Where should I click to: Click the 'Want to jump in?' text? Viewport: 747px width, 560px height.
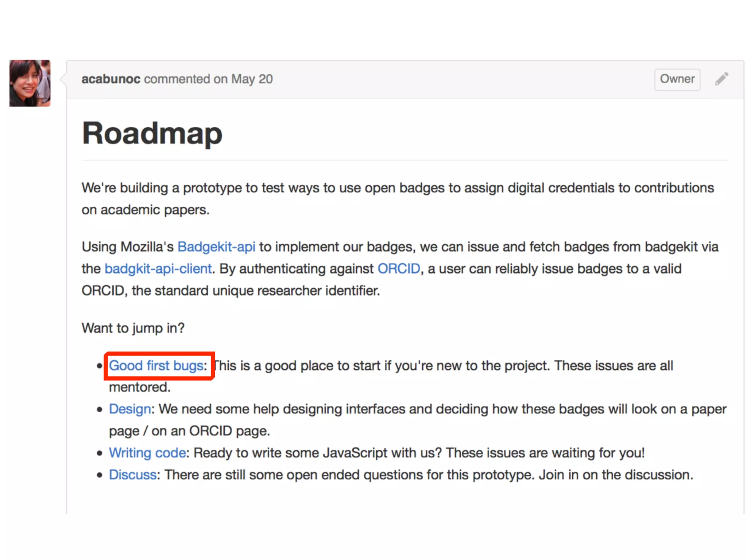click(133, 328)
